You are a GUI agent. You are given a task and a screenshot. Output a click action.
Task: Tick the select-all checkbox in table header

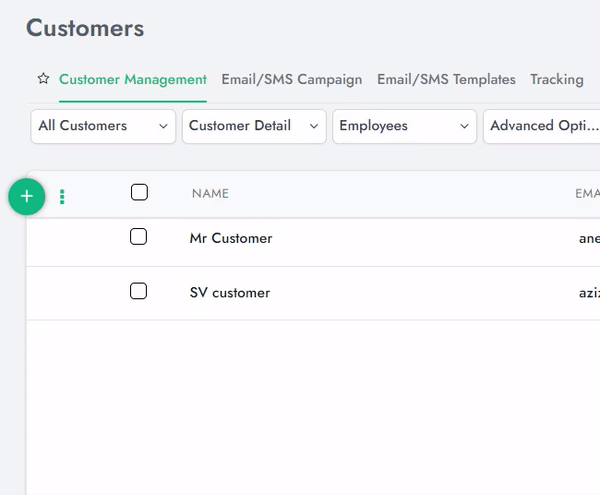[139, 192]
